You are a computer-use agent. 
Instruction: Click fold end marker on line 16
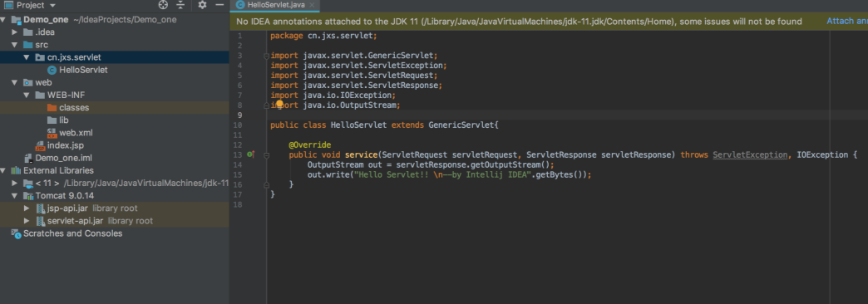click(x=266, y=185)
